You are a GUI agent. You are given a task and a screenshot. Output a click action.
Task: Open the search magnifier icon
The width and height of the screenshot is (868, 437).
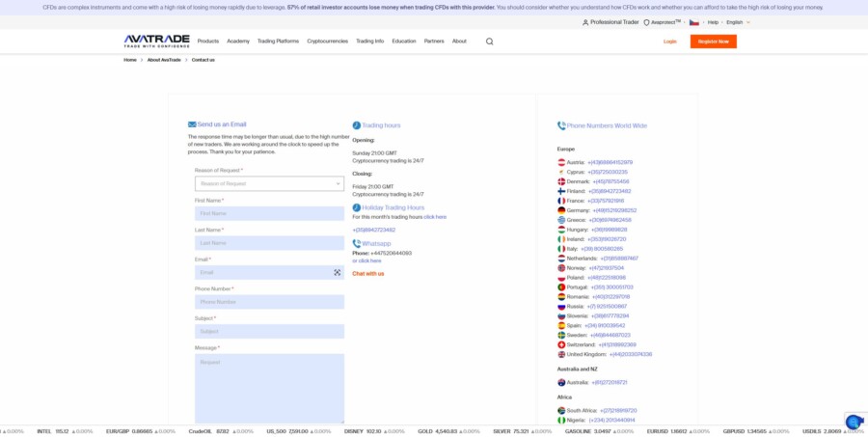489,41
